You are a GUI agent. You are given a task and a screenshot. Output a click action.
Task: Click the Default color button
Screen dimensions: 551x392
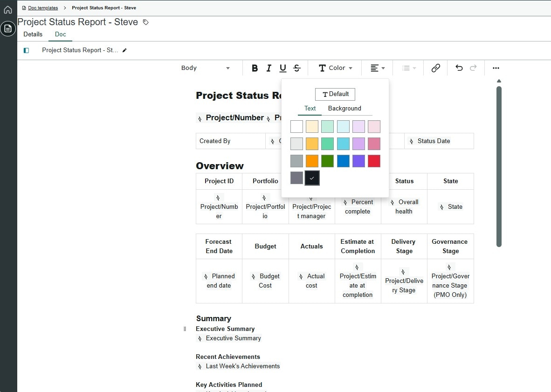335,94
